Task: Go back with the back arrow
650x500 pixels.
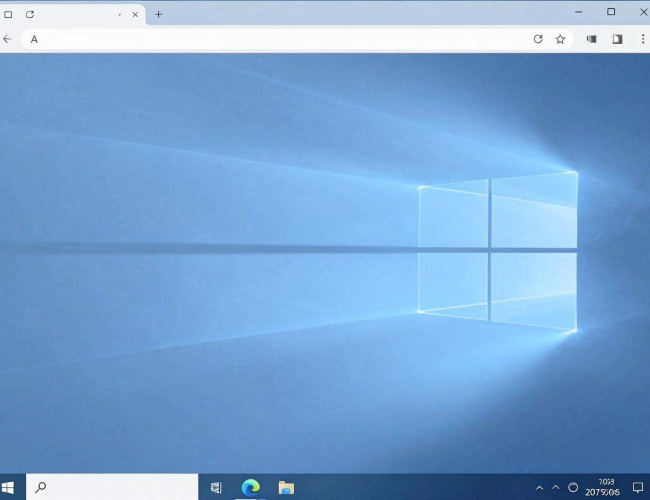Action: (x=7, y=39)
